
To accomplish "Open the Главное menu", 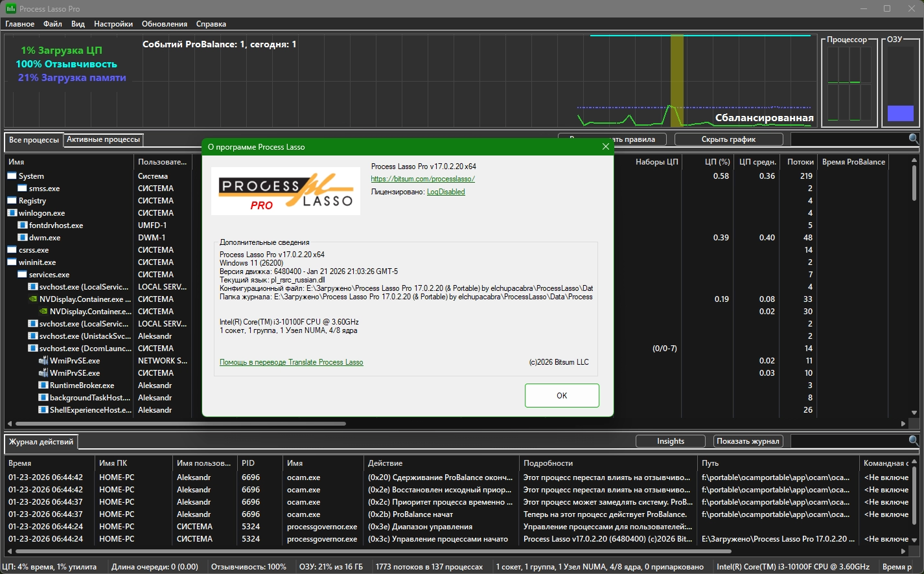I will coord(20,24).
